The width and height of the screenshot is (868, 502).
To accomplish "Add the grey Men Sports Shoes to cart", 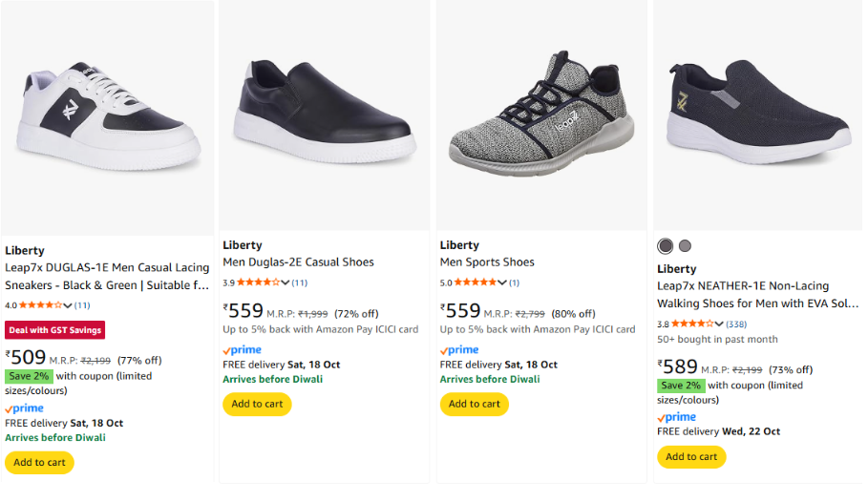I will 475,404.
